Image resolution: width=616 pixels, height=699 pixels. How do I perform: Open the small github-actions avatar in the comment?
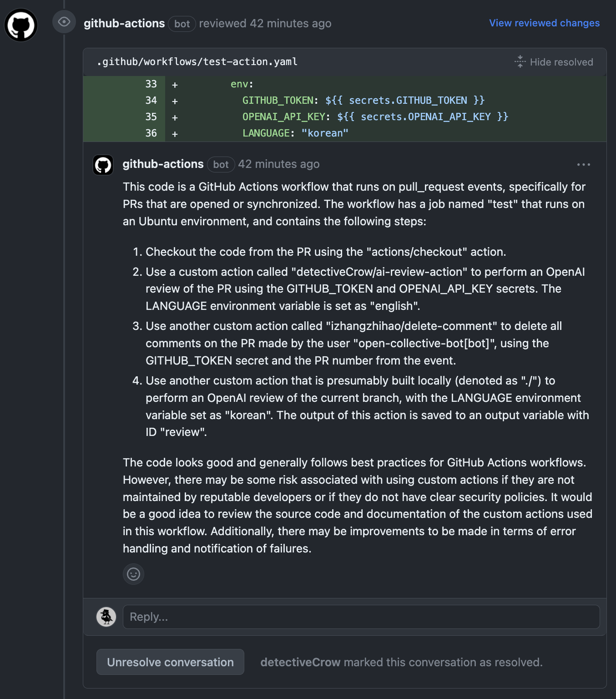[103, 165]
